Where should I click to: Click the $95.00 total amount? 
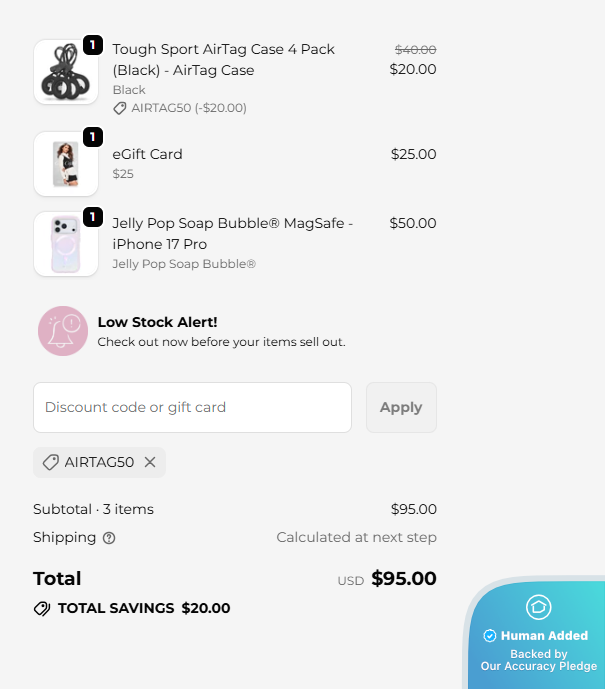point(403,578)
